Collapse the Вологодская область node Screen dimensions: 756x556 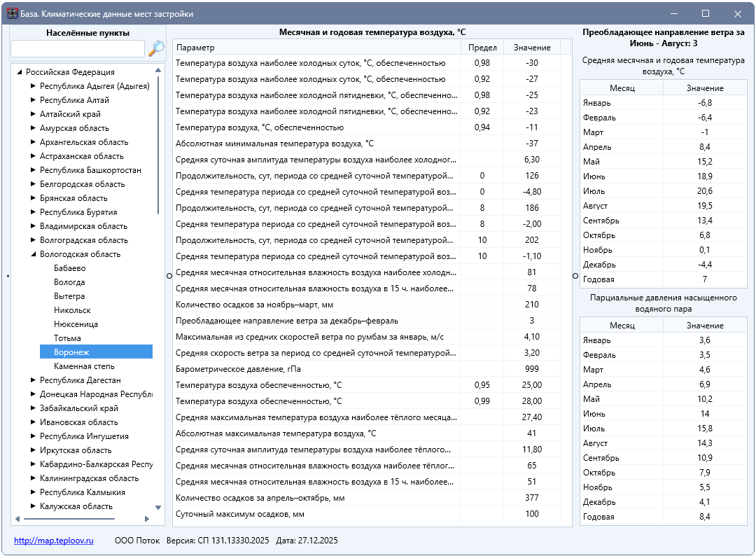(34, 254)
